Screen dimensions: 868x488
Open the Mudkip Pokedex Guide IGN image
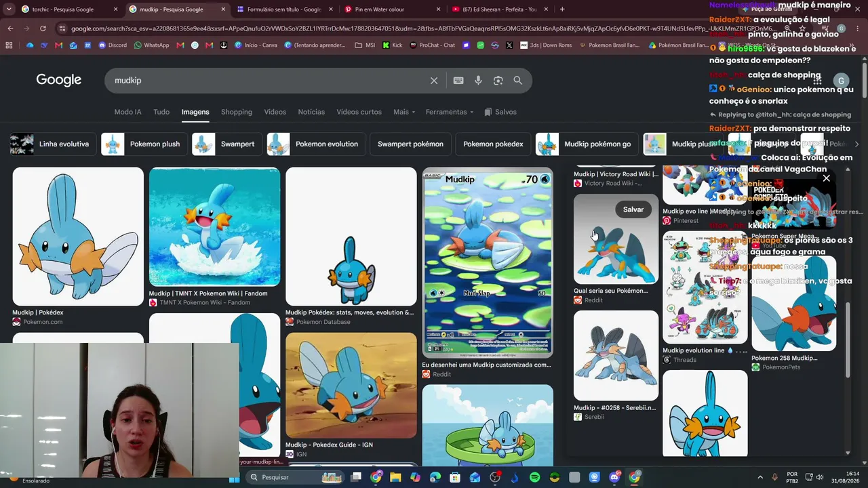pyautogui.click(x=351, y=385)
